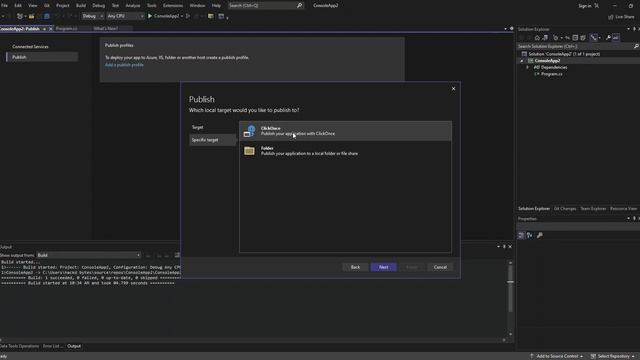This screenshot has height=360, width=640.
Task: Open the Edit menu
Action: coord(18,6)
